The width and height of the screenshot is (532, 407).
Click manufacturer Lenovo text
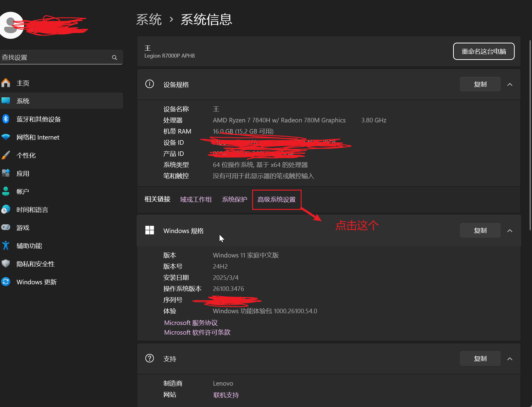point(223,383)
